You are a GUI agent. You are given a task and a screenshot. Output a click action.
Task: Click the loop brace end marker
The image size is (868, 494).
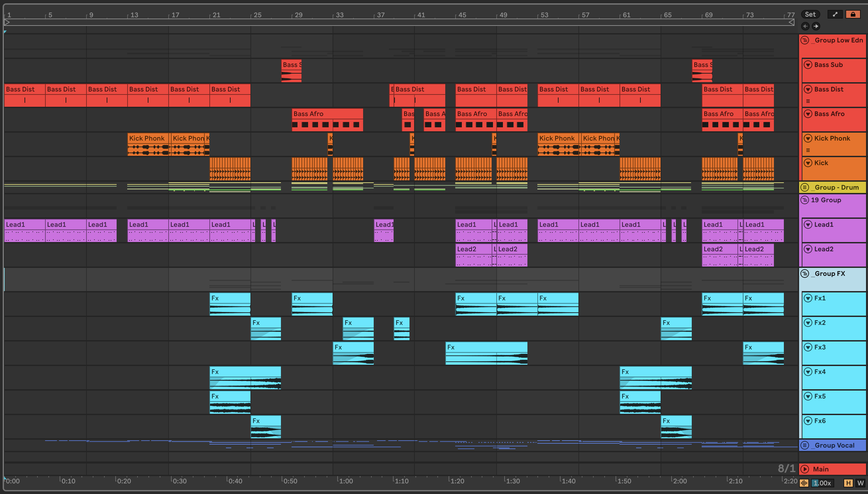click(x=791, y=23)
